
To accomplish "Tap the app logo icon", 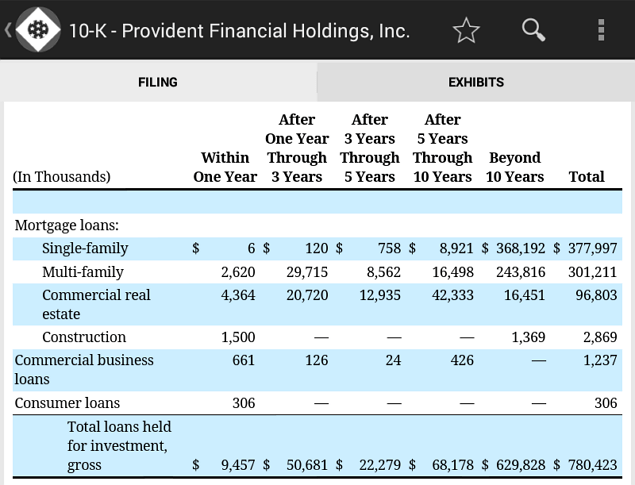I will 38,30.
